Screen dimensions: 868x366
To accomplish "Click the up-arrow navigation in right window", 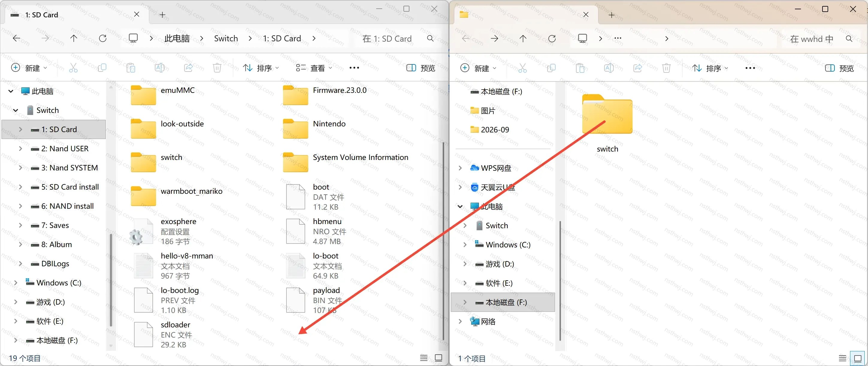I will [523, 38].
